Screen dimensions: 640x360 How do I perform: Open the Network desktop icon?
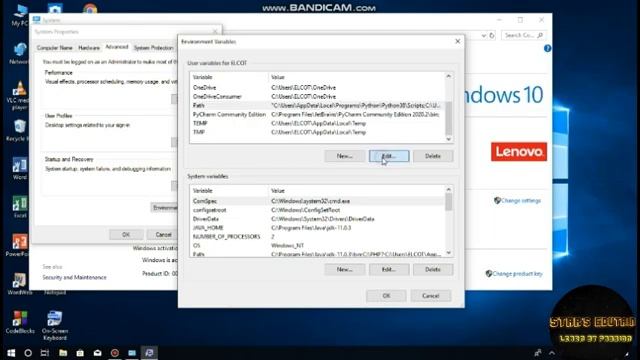19,53
